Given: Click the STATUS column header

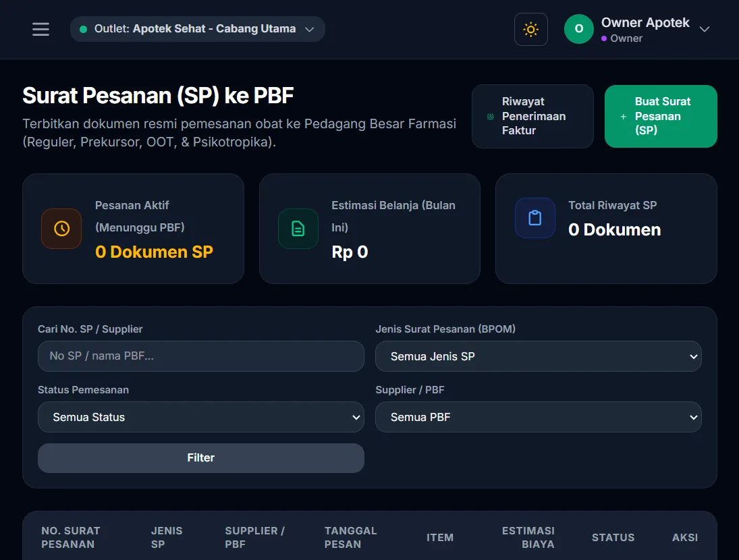Looking at the screenshot, I should [x=613, y=537].
